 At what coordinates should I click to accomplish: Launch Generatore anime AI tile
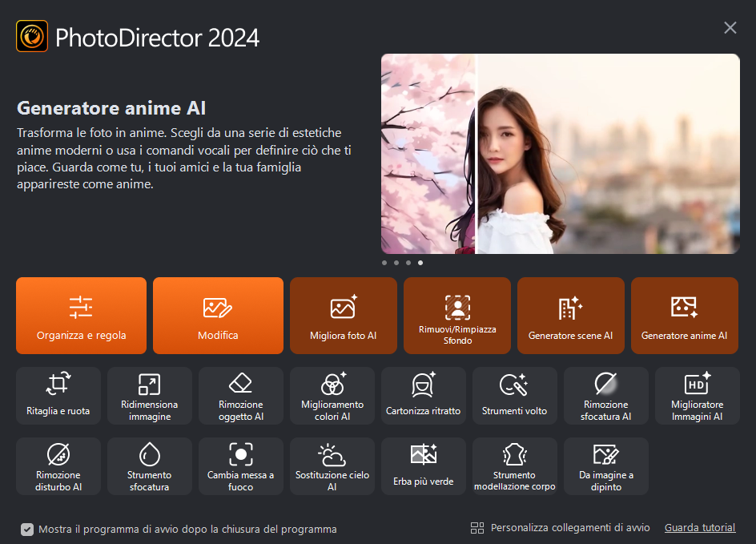685,316
